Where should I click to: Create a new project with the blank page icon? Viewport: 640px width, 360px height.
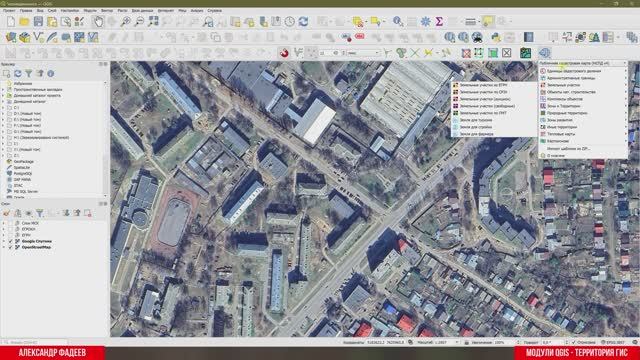click(11, 22)
